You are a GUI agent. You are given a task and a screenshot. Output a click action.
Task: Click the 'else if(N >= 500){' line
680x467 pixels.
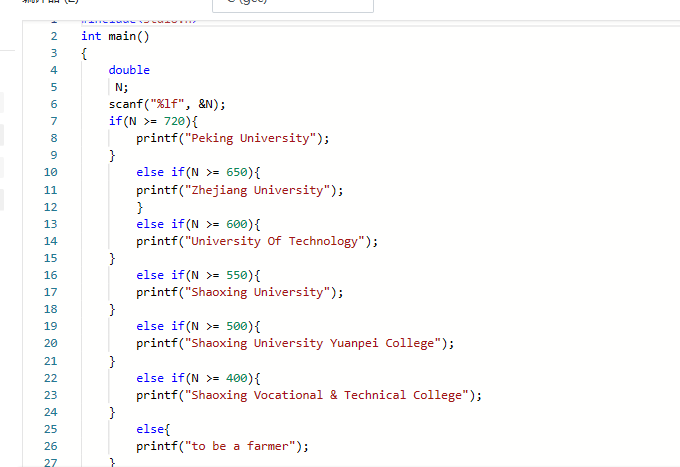pyautogui.click(x=198, y=327)
